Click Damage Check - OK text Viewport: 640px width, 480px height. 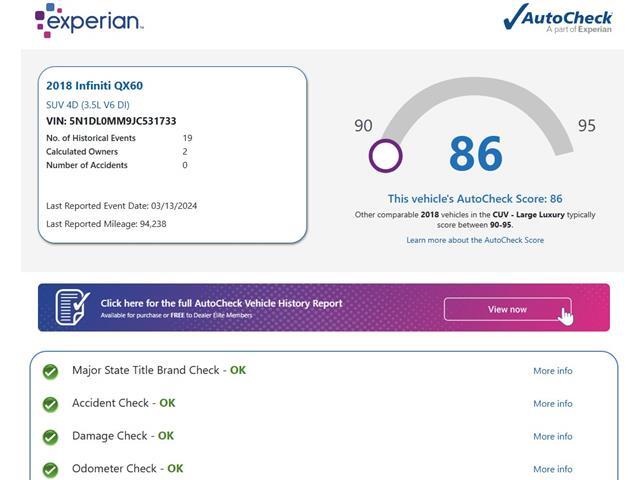click(123, 436)
